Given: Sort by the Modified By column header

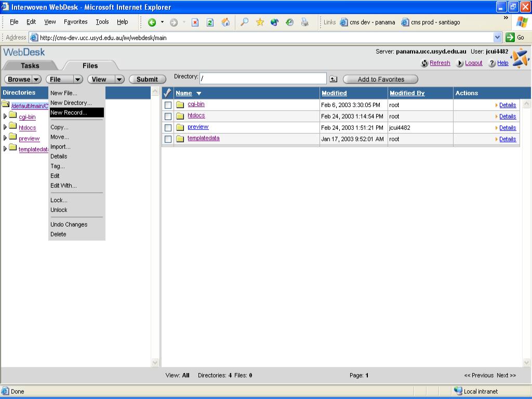Looking at the screenshot, I should point(407,93).
